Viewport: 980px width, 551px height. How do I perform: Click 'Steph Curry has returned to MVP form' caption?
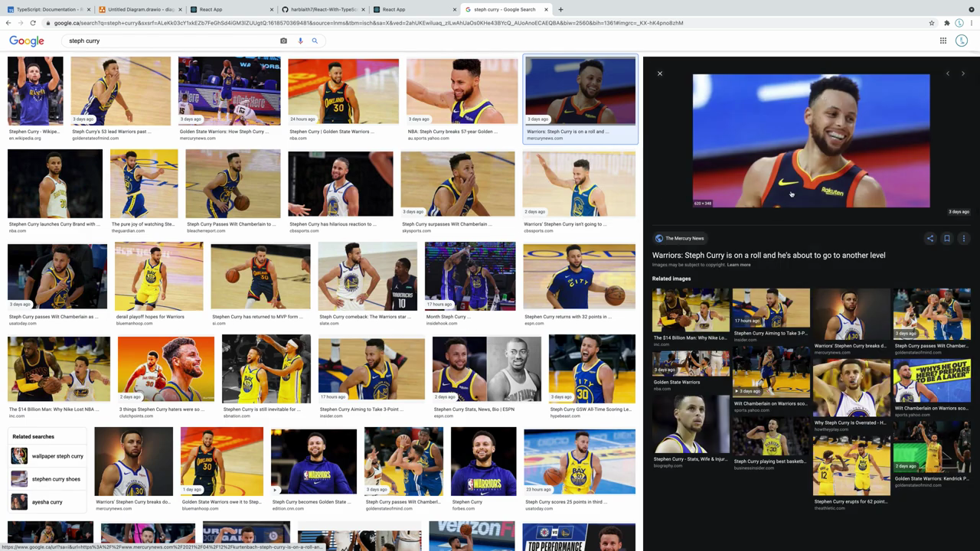257,316
